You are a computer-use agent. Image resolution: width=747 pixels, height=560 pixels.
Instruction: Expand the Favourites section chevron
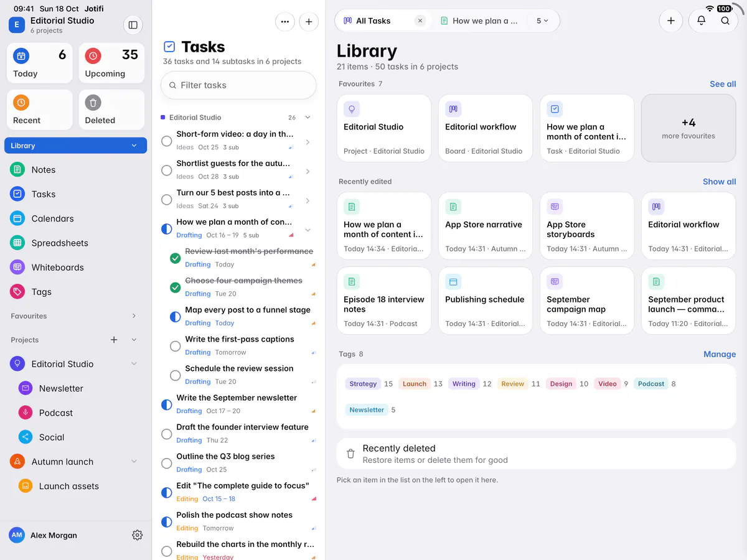(134, 316)
